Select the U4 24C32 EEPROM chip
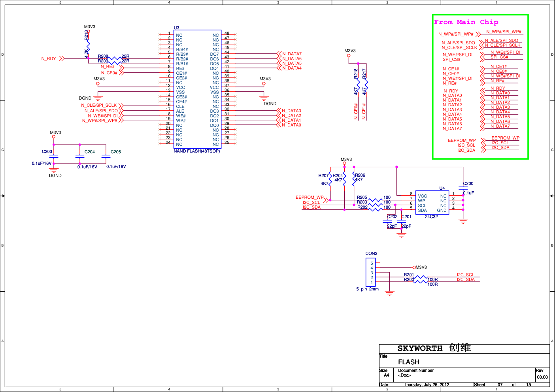 point(432,203)
